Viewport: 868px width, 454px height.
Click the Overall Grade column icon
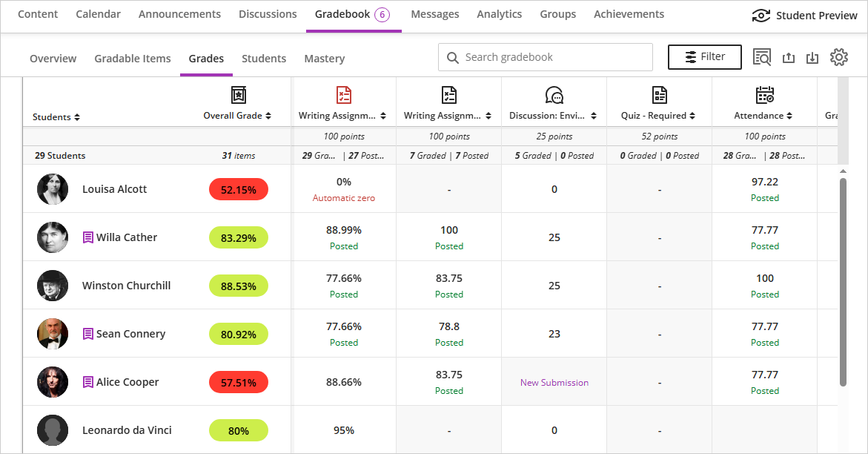[x=238, y=95]
